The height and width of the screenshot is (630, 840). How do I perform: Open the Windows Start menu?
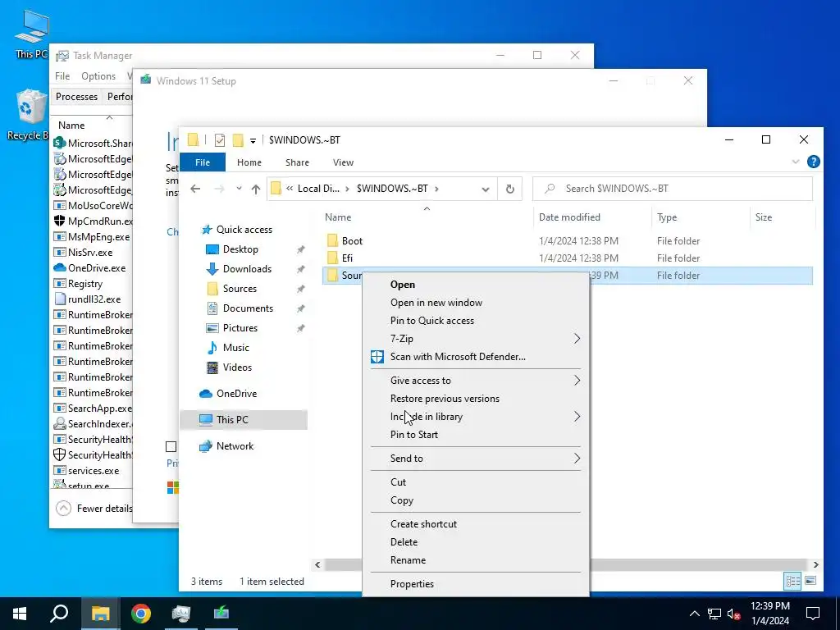click(x=20, y=614)
